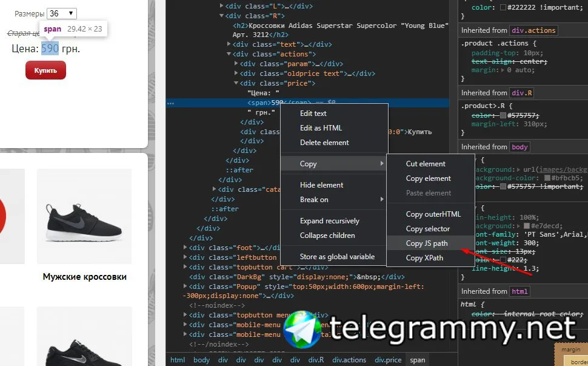Image resolution: width=588 pixels, height=366 pixels.
Task: Select Copy XPath in submenu
Action: pyautogui.click(x=430, y=258)
